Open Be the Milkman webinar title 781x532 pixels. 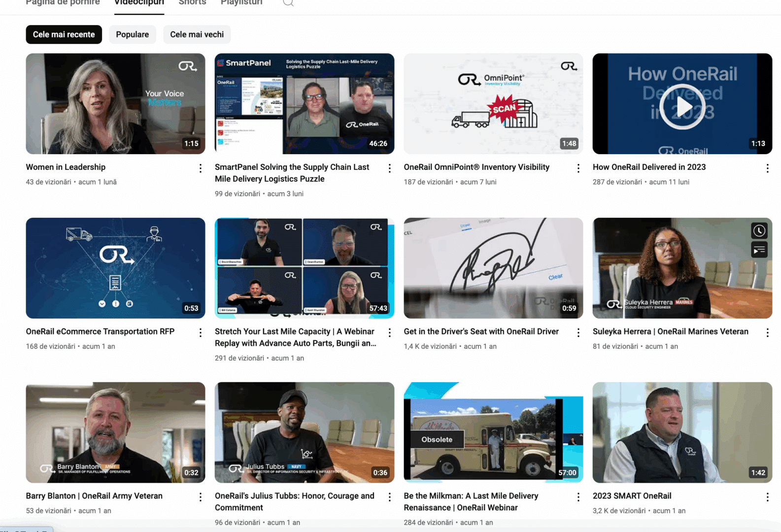coord(471,502)
